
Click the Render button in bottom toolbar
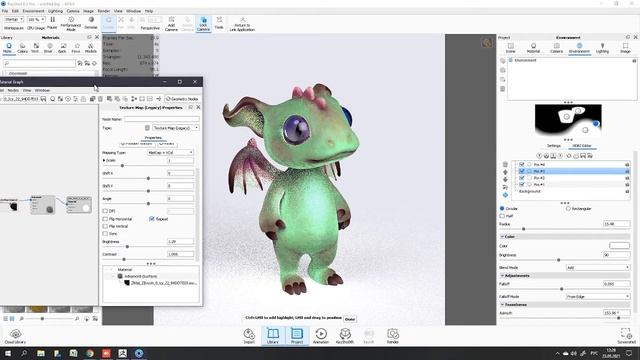click(393, 336)
